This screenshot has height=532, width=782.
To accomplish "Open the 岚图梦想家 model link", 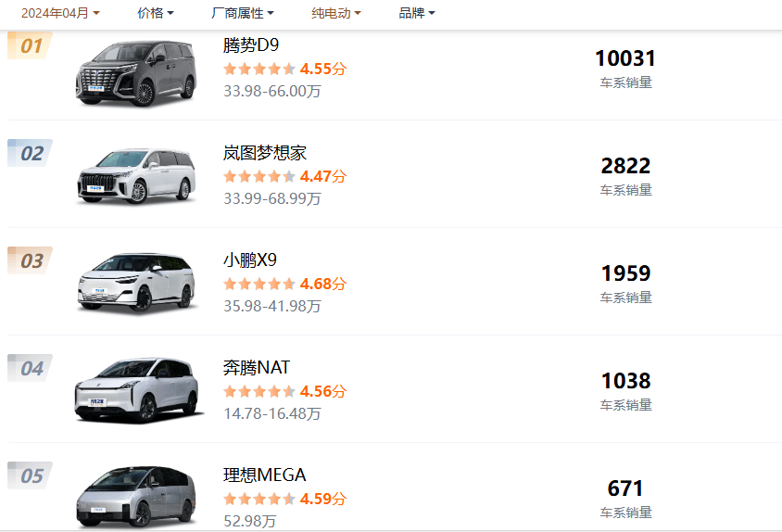I will (264, 153).
